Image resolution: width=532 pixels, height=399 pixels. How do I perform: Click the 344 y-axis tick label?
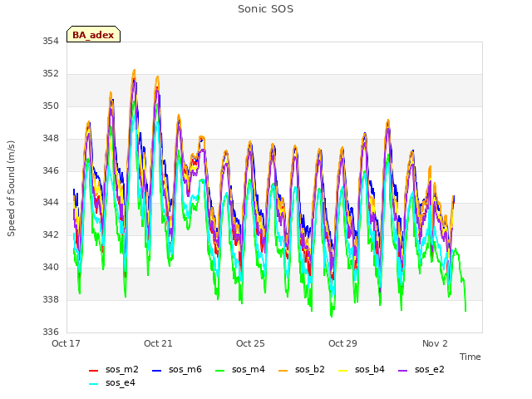(51, 203)
